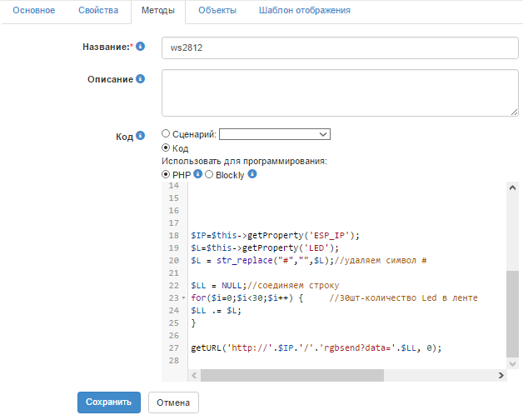The width and height of the screenshot is (523, 420).
Task: Open the Сценарий dropdown list
Action: coord(275,133)
